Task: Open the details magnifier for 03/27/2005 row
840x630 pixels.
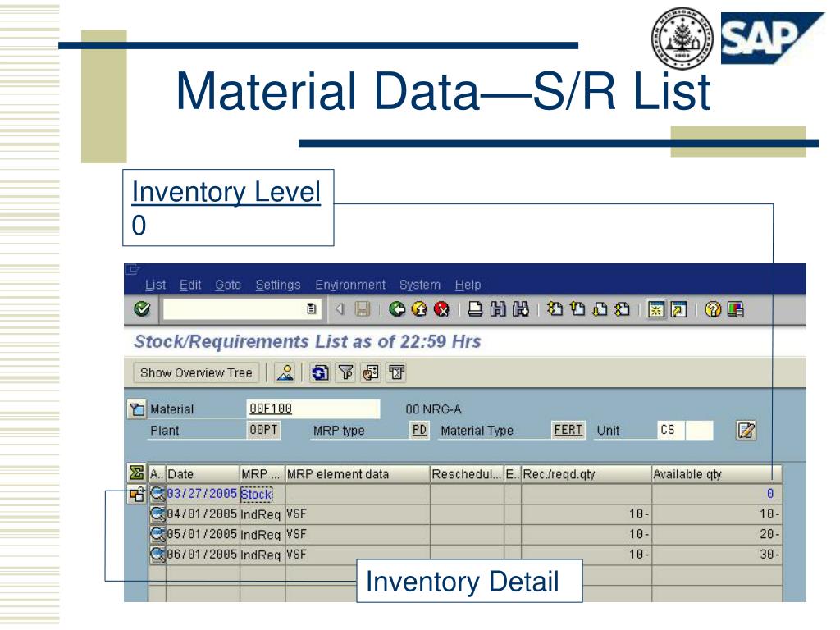Action: [x=157, y=494]
